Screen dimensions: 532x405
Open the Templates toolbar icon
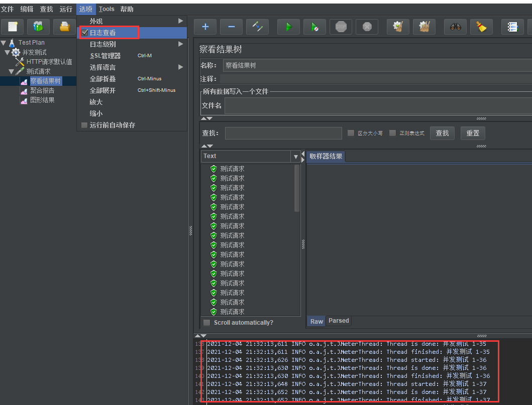point(38,27)
